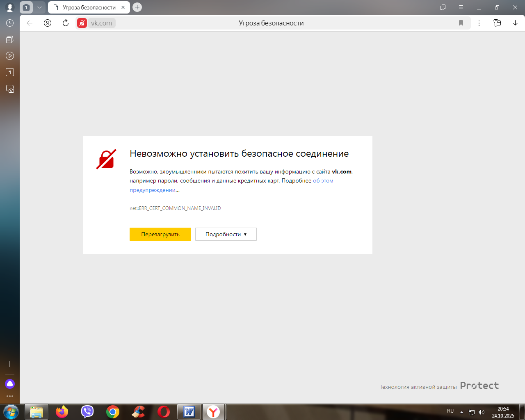The image size is (525, 420).
Task: Switch to Microsoft Word in taskbar
Action: click(x=189, y=412)
